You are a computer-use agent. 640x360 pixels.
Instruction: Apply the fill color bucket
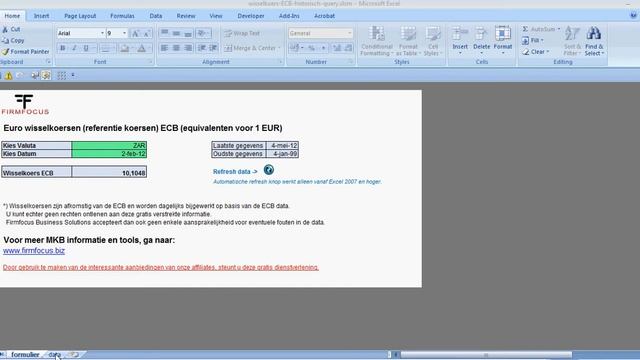click(x=125, y=48)
